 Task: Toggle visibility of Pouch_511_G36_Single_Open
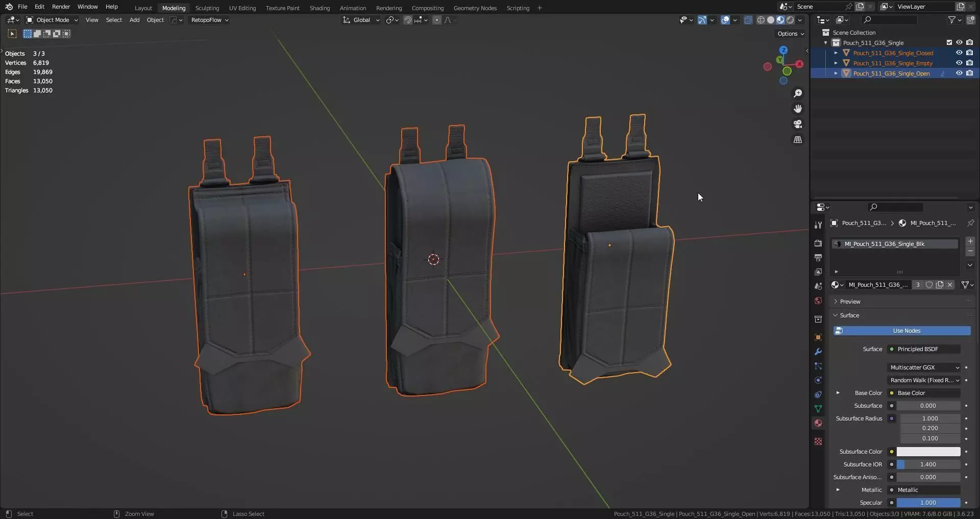click(x=959, y=73)
